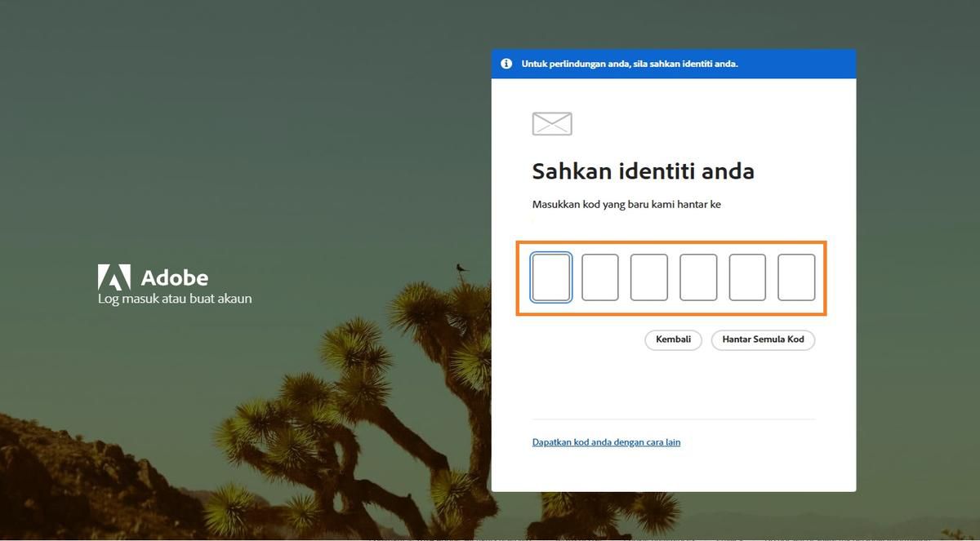Select the second verification code box
Image resolution: width=980 pixels, height=541 pixels.
[600, 277]
